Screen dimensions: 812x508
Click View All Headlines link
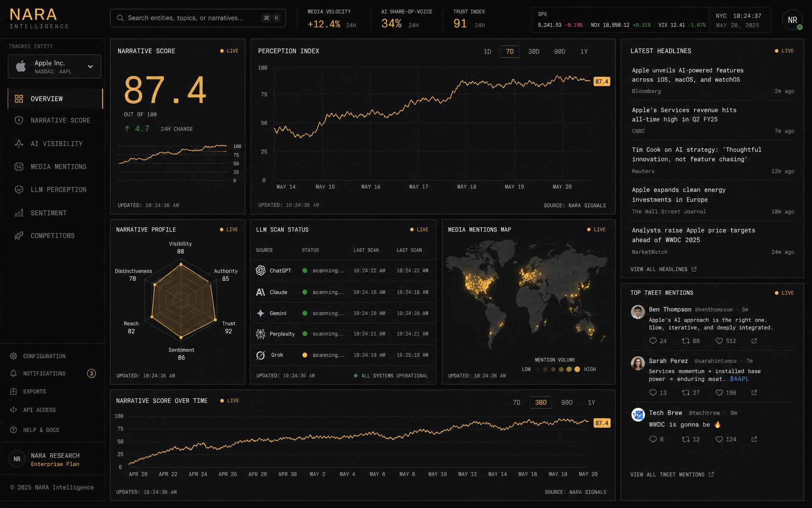pyautogui.click(x=663, y=269)
